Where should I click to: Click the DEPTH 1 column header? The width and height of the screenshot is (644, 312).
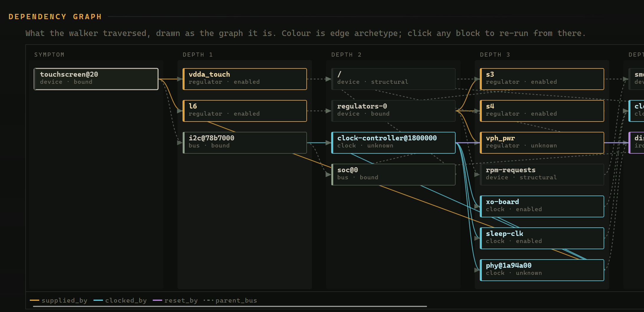[198, 55]
